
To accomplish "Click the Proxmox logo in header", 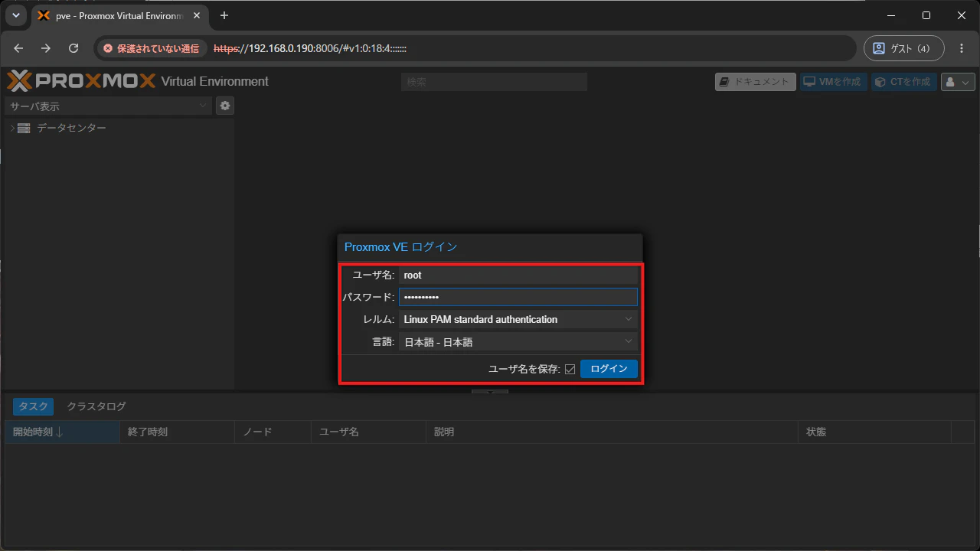I will (x=81, y=81).
